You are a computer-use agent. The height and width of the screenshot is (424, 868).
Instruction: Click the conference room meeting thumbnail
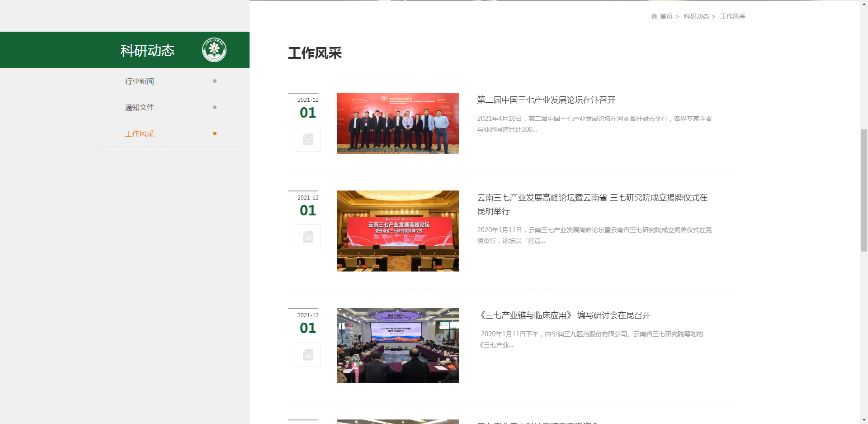(x=398, y=345)
